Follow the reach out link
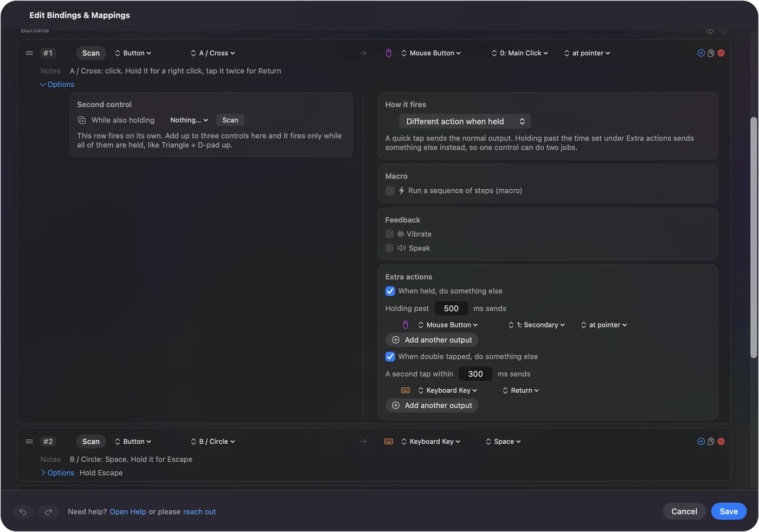759x532 pixels. point(200,512)
